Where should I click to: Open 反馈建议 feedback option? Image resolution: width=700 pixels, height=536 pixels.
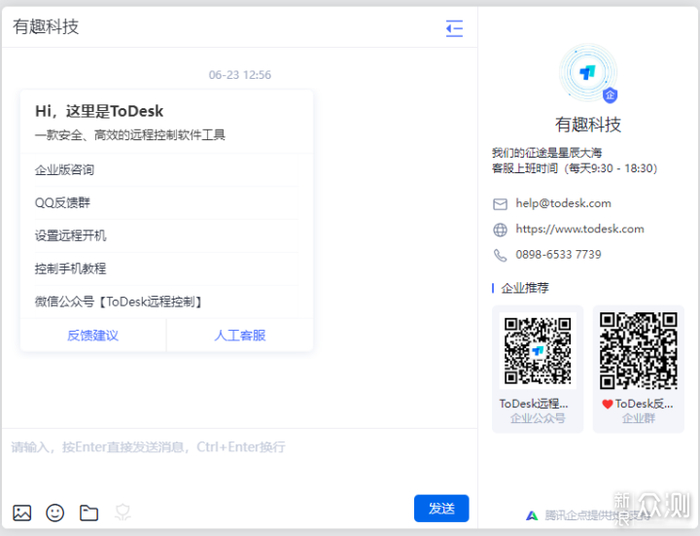coord(93,335)
